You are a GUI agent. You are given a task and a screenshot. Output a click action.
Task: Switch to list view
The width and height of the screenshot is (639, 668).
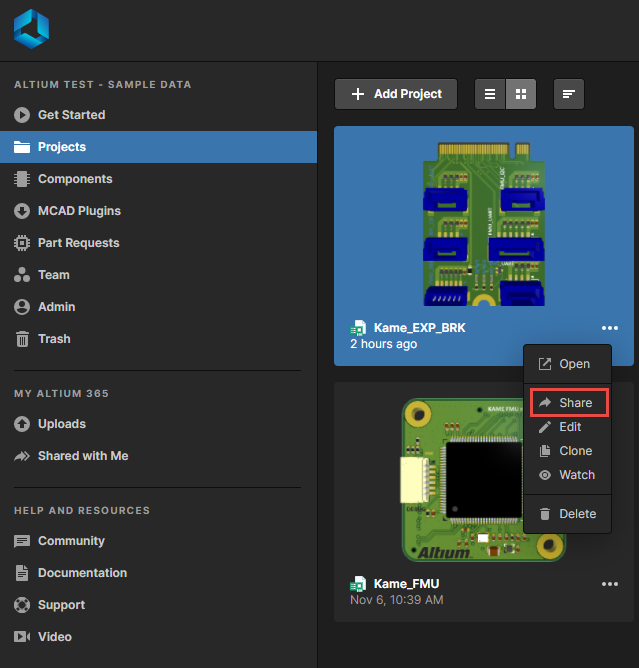490,94
